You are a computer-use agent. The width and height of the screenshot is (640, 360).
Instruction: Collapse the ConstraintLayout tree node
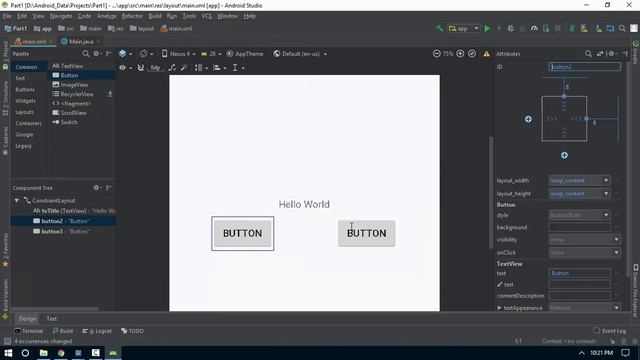coord(17,200)
